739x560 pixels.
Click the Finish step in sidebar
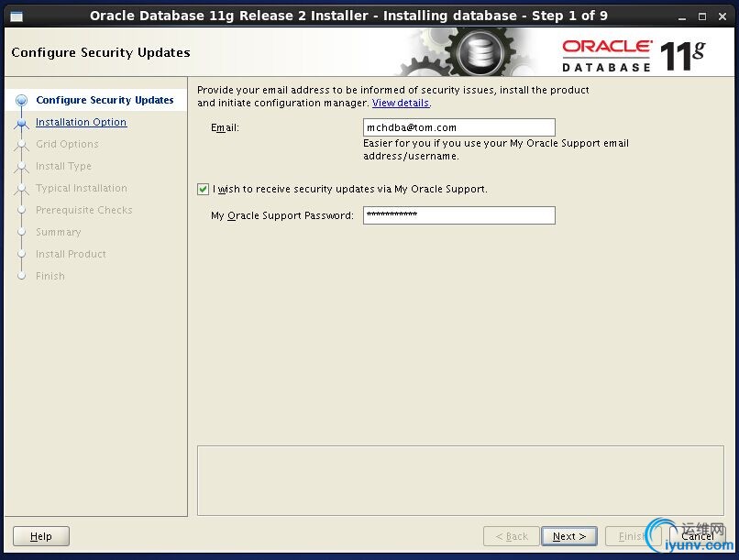[x=50, y=276]
